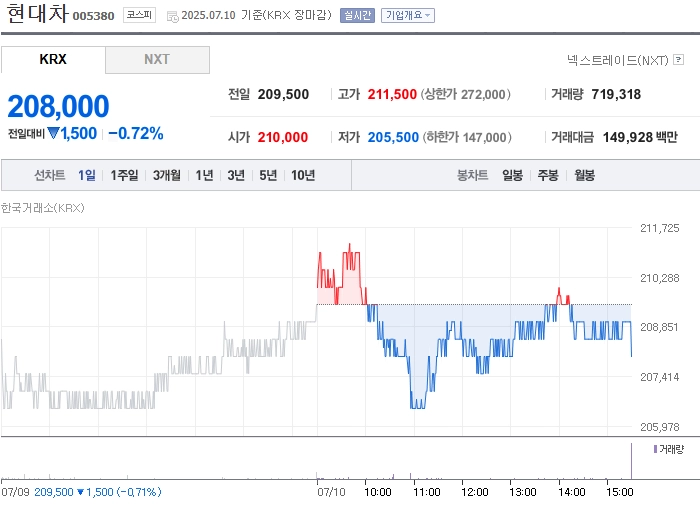Select the 일봉 candle chart
Viewport: 700px width, 515px height.
(512, 175)
